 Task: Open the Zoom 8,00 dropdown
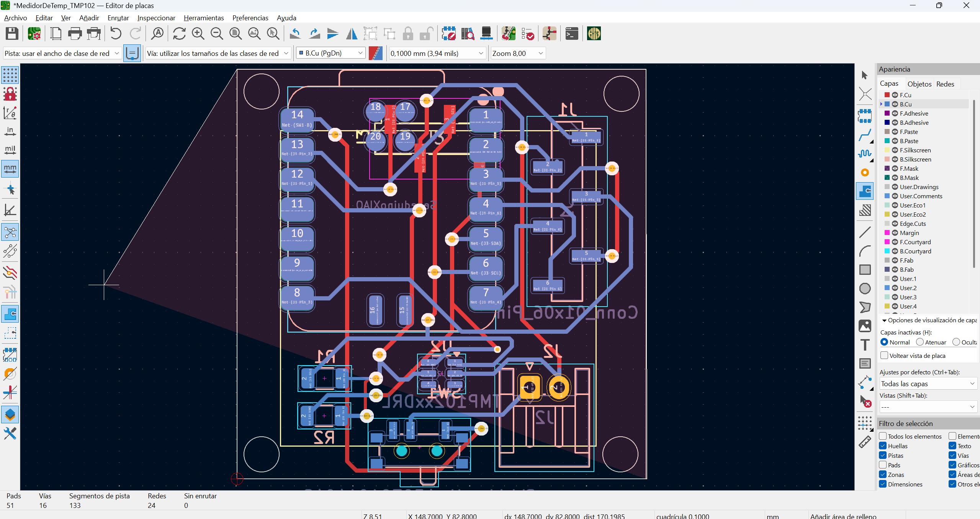(x=518, y=53)
